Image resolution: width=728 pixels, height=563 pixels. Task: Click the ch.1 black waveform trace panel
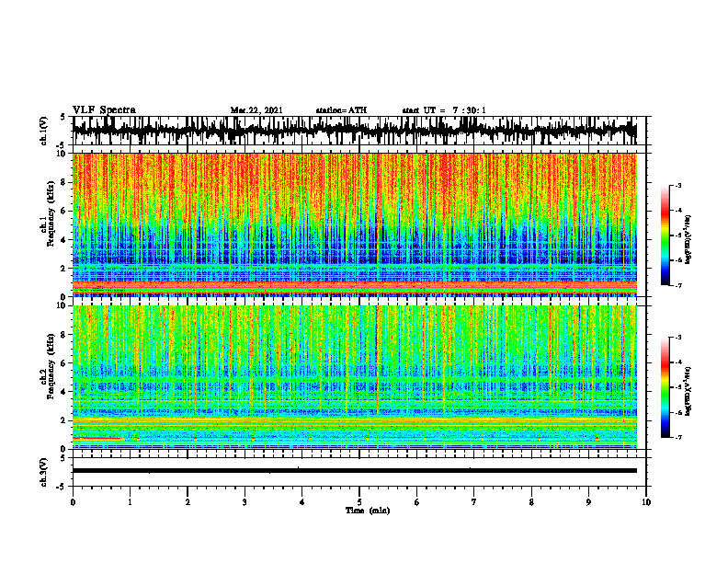pyautogui.click(x=354, y=131)
